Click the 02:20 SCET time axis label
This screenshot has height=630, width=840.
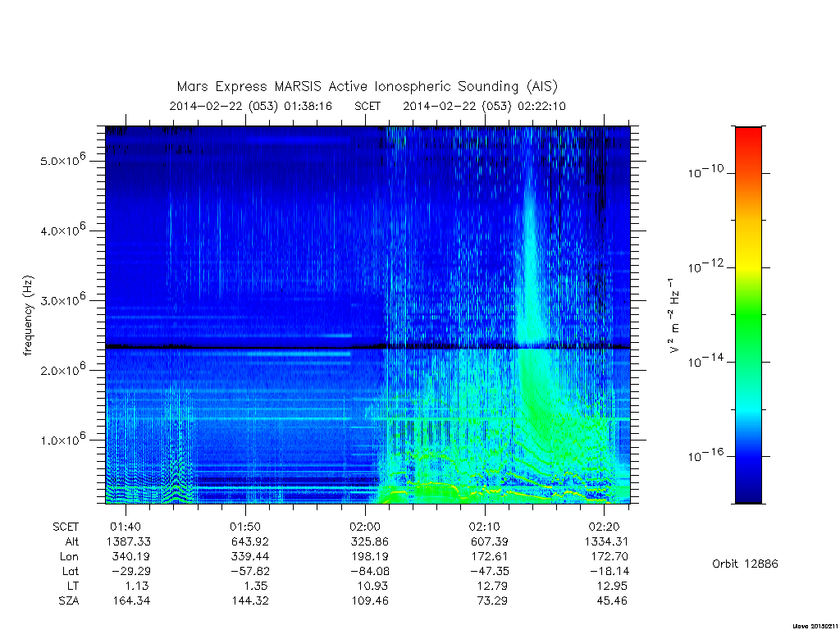[605, 527]
